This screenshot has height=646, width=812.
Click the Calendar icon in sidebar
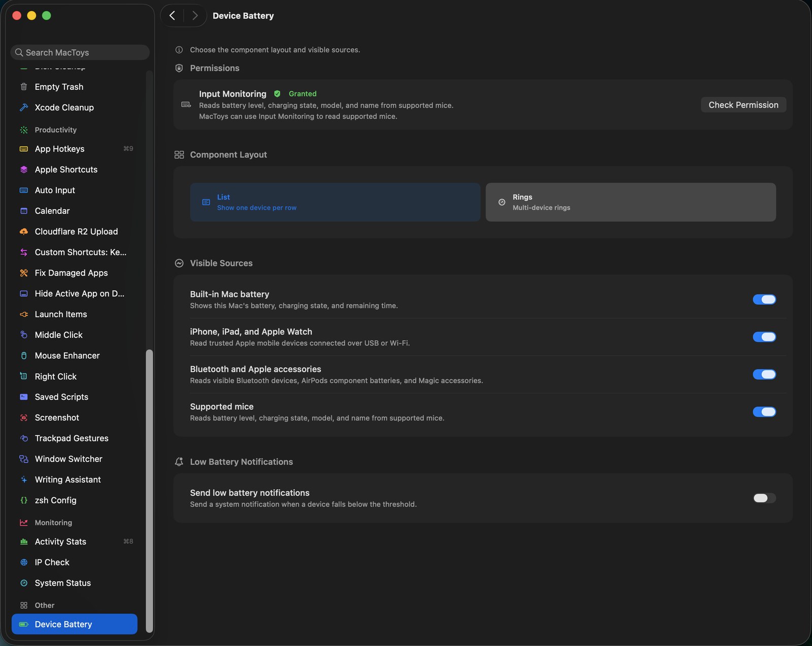tap(24, 211)
